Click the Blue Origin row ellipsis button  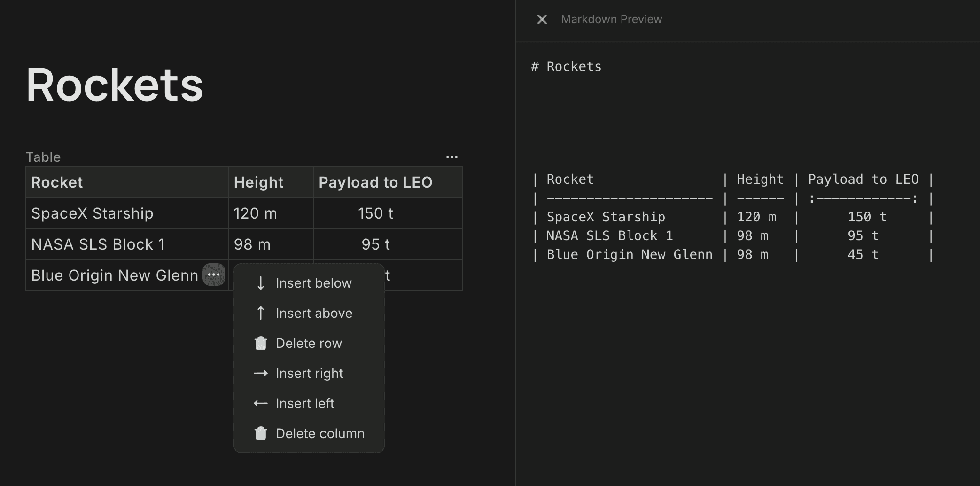(214, 275)
